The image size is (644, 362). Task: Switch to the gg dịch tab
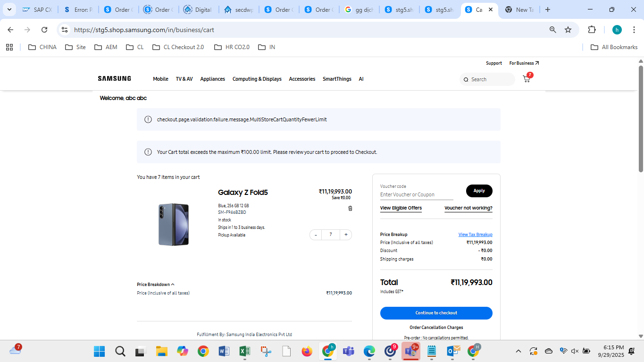pyautogui.click(x=359, y=9)
